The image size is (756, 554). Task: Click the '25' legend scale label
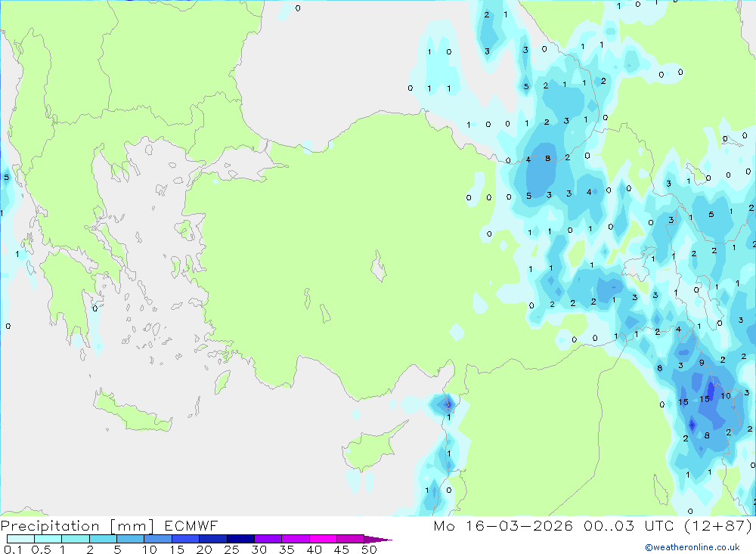click(231, 549)
